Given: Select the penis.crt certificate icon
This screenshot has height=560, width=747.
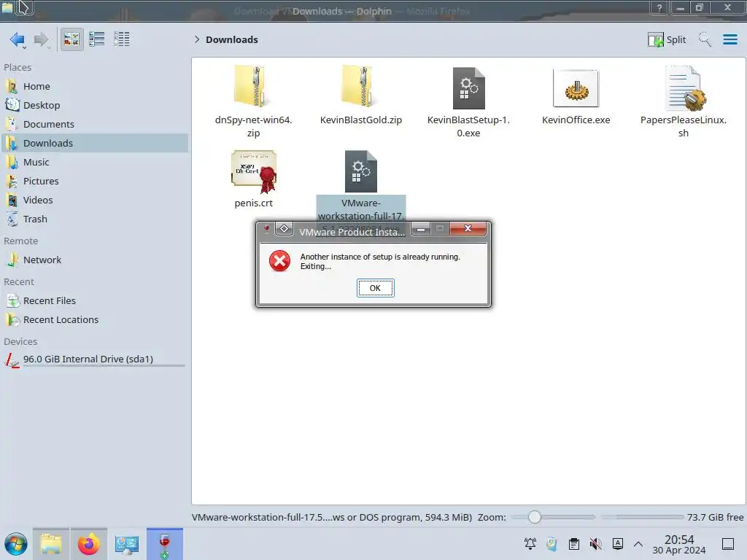Looking at the screenshot, I should click(x=254, y=171).
